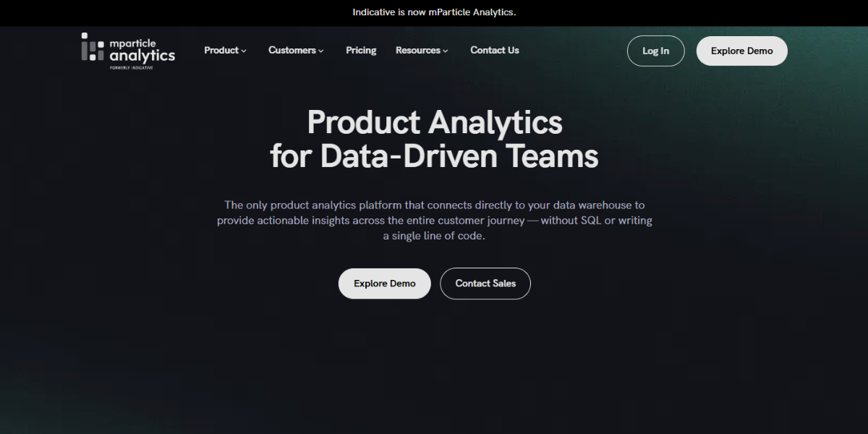Viewport: 868px width, 434px height.
Task: Click Explore Demo below the hero text
Action: (384, 284)
